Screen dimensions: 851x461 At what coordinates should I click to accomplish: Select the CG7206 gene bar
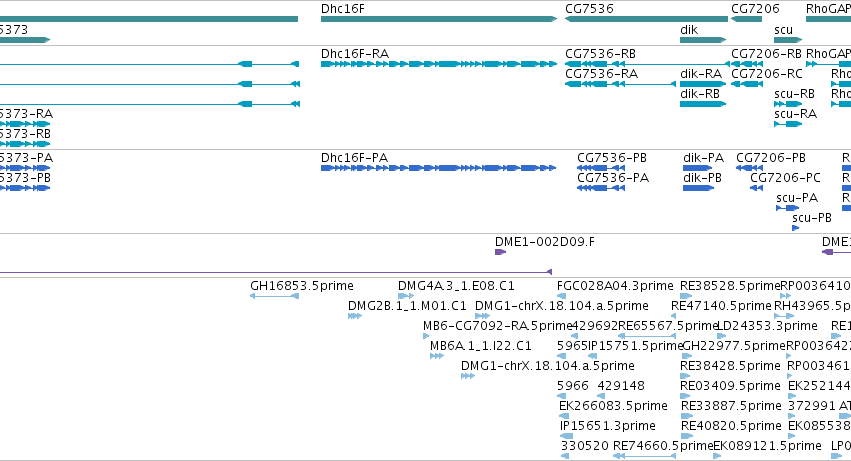tap(746, 19)
